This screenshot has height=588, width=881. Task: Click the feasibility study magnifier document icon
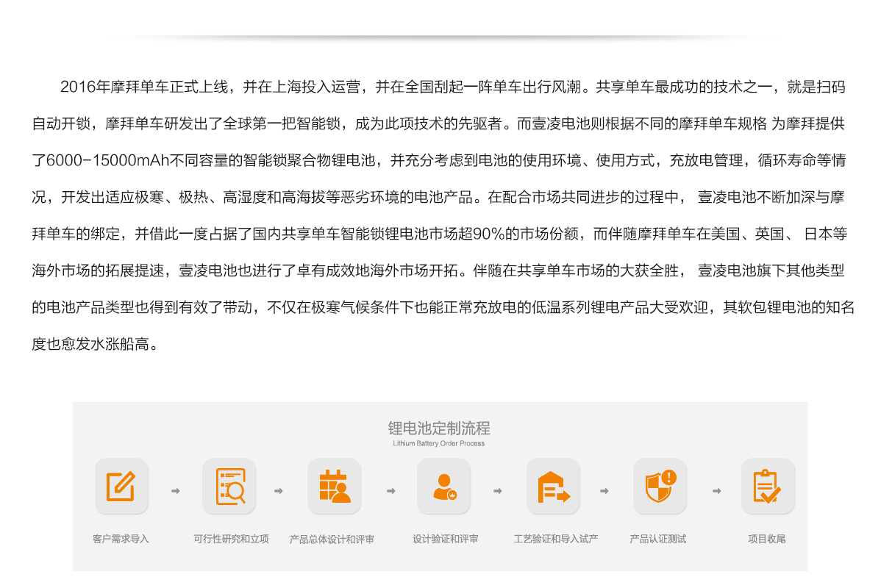pos(229,486)
